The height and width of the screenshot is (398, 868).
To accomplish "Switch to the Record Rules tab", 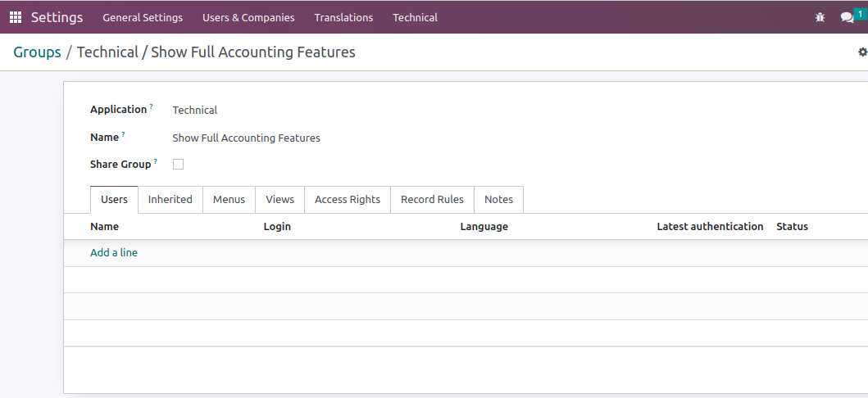I will (432, 200).
